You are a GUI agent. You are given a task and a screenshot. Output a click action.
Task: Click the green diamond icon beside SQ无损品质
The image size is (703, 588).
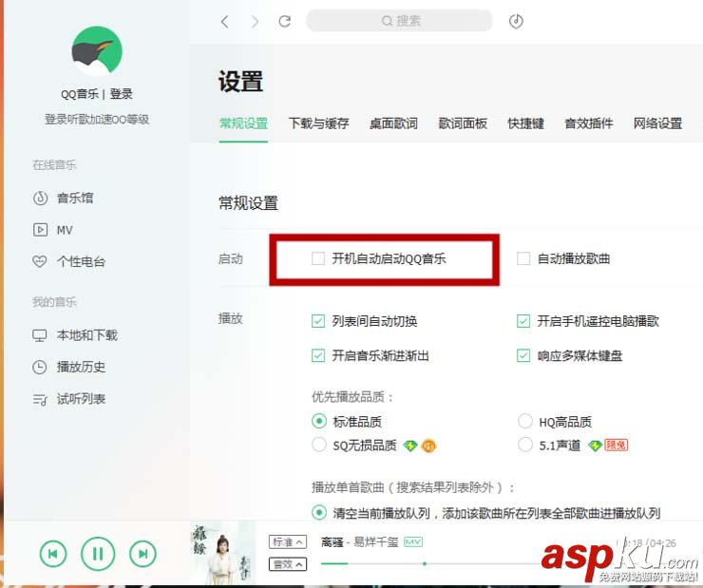[409, 446]
